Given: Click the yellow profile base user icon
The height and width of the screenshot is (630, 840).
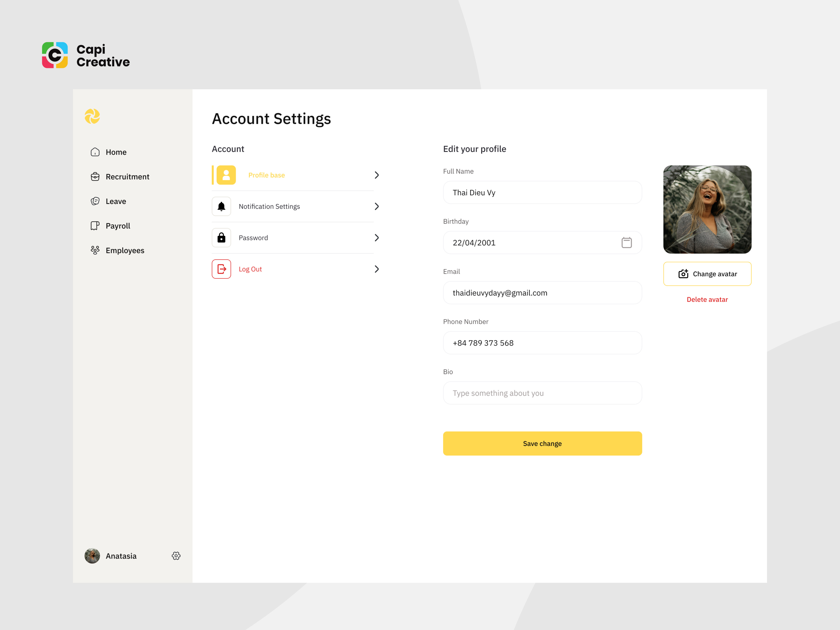Looking at the screenshot, I should (226, 175).
